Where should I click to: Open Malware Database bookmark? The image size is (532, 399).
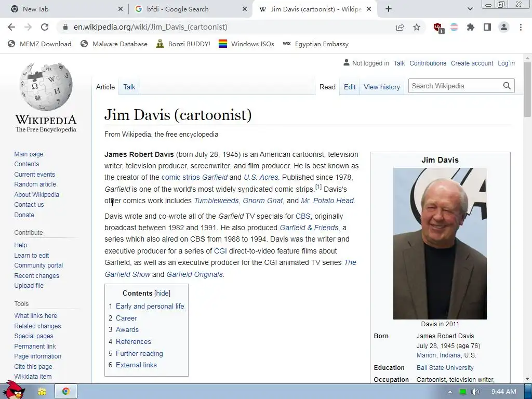pyautogui.click(x=114, y=44)
